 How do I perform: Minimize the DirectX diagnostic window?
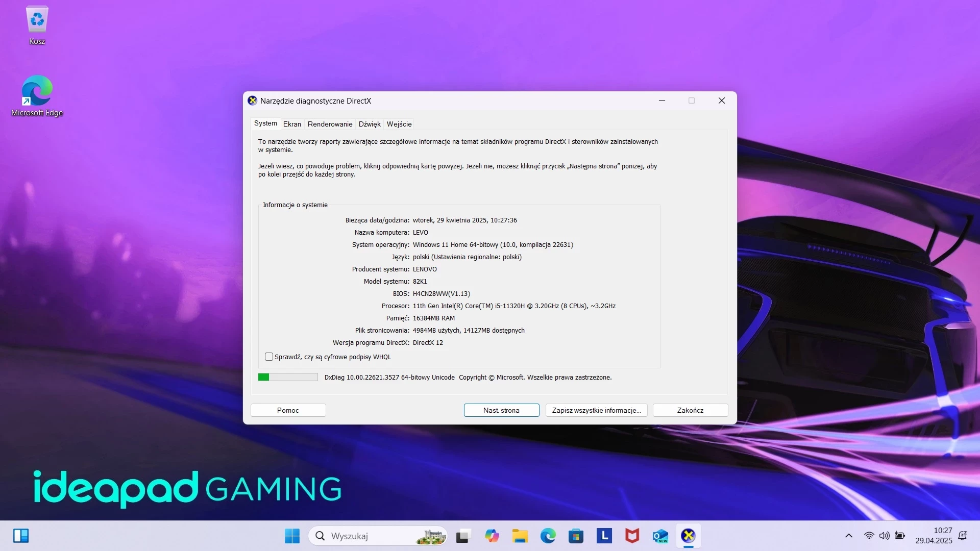click(662, 101)
